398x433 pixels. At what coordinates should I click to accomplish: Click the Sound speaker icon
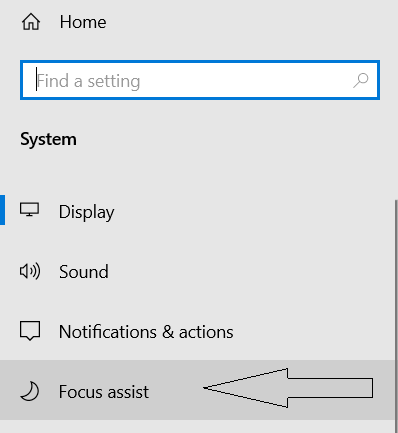(30, 271)
